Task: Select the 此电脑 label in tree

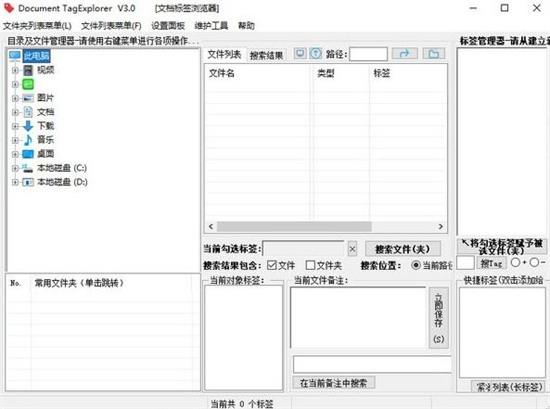Action: click(36, 56)
